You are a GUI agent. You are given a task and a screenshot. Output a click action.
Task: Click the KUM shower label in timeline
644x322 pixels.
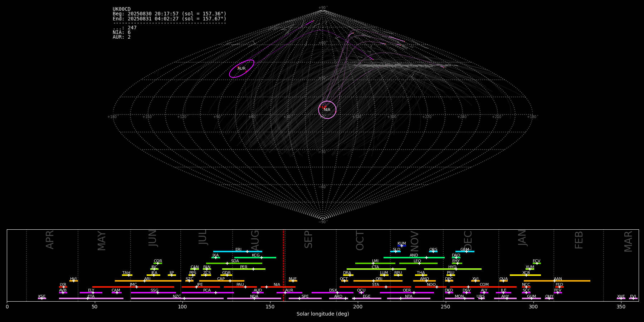tap(402, 243)
